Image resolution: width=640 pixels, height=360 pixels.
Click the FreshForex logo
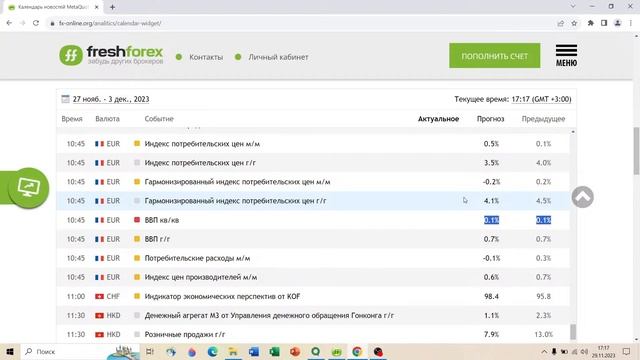click(x=111, y=56)
